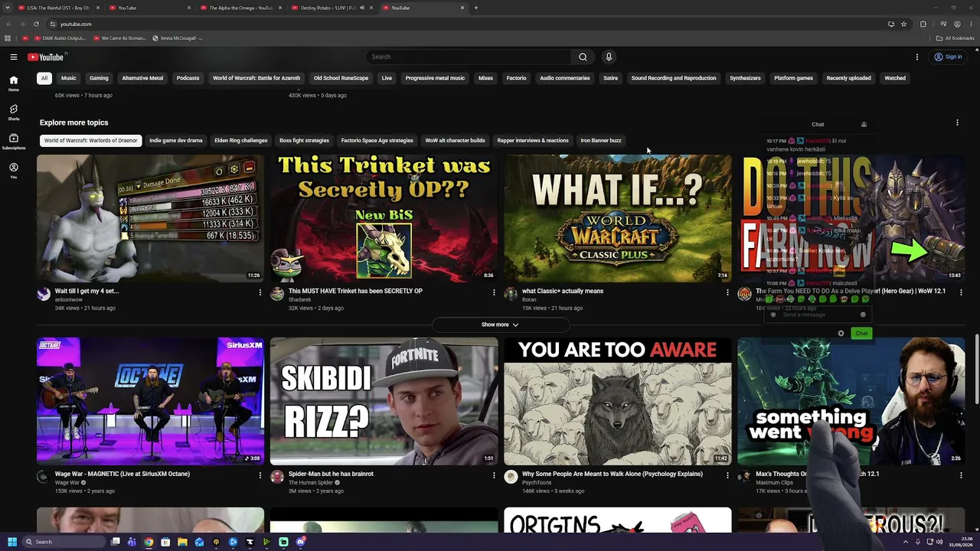Image resolution: width=980 pixels, height=551 pixels.
Task: Choose the Boss fight strategies topic
Action: [304, 141]
